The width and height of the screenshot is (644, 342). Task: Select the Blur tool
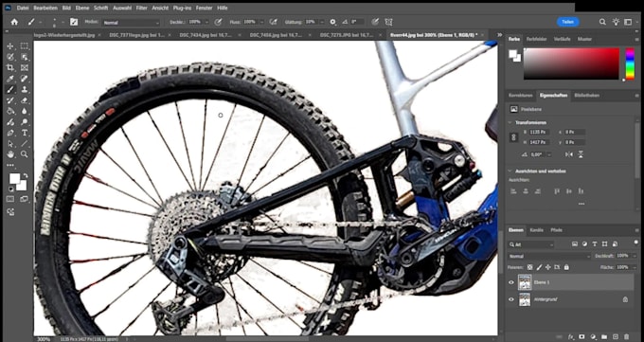25,111
